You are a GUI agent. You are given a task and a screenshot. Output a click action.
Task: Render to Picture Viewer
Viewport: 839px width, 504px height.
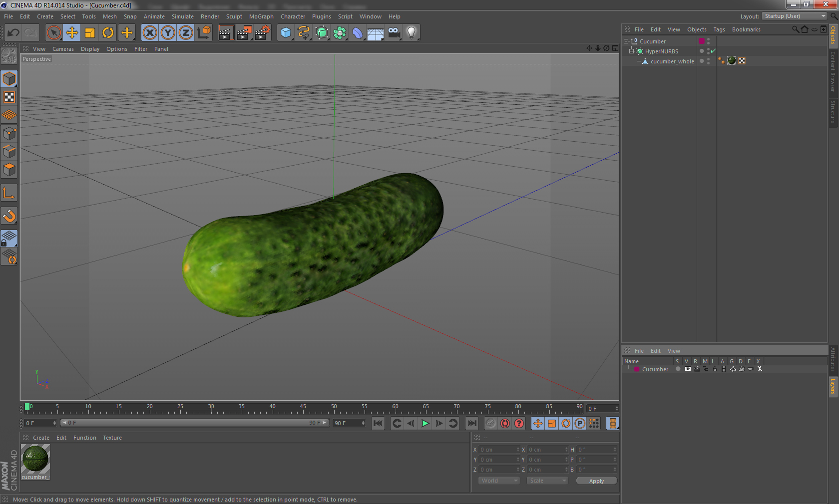(244, 33)
